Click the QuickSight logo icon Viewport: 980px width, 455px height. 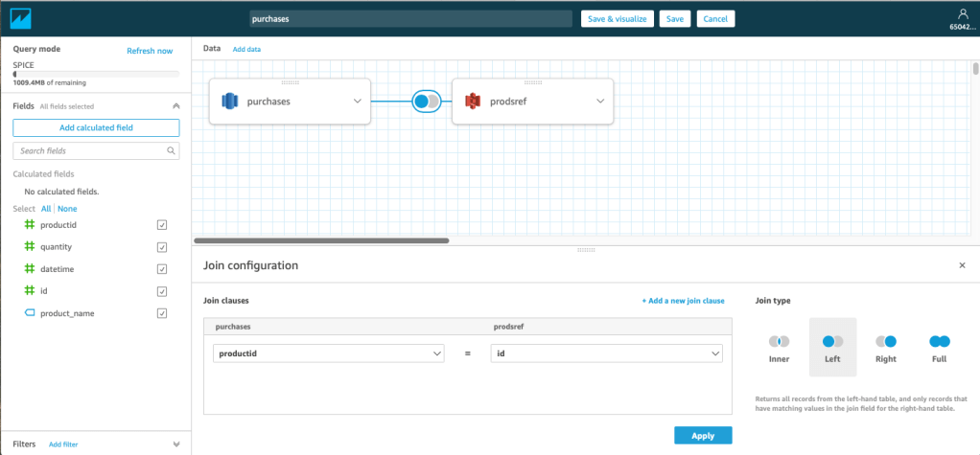pyautogui.click(x=18, y=17)
